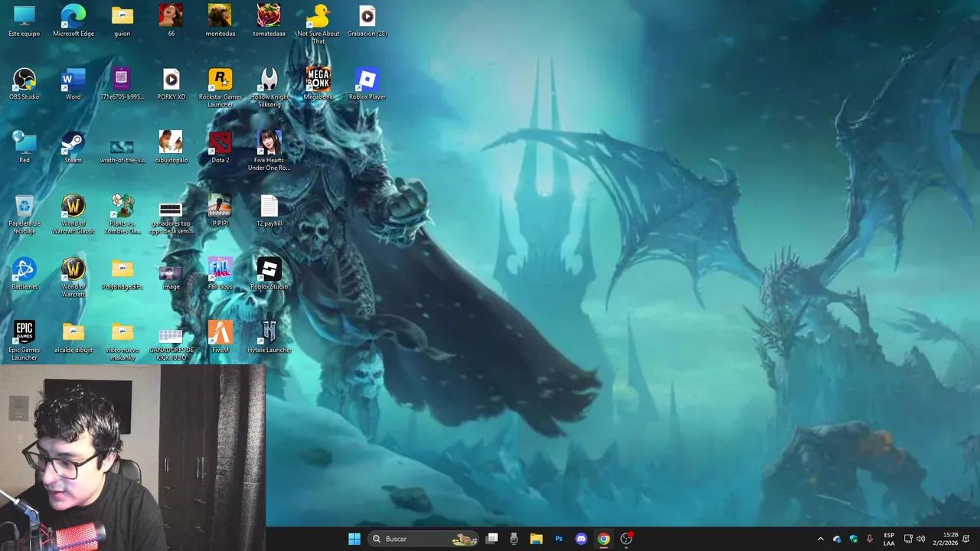The image size is (980, 551).
Task: Open Word from the desktop shortcut
Action: click(73, 84)
